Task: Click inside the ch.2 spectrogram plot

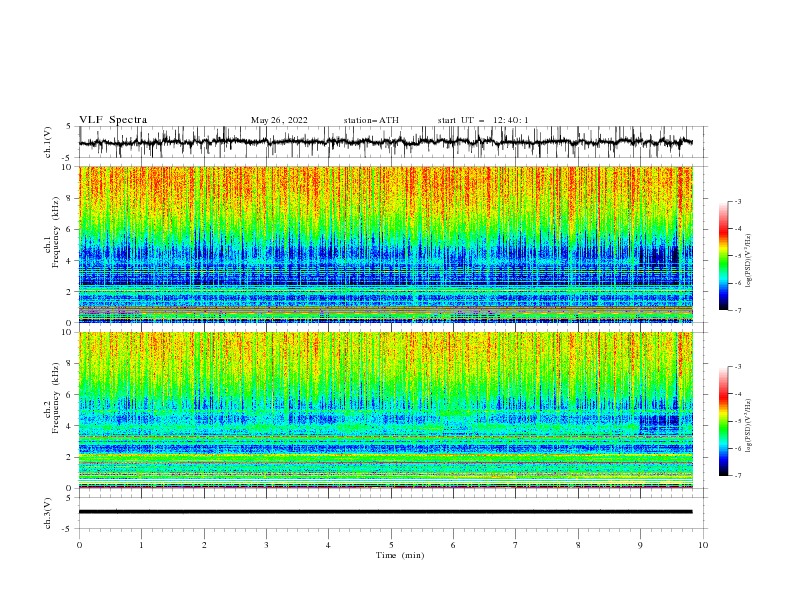Action: (385, 410)
